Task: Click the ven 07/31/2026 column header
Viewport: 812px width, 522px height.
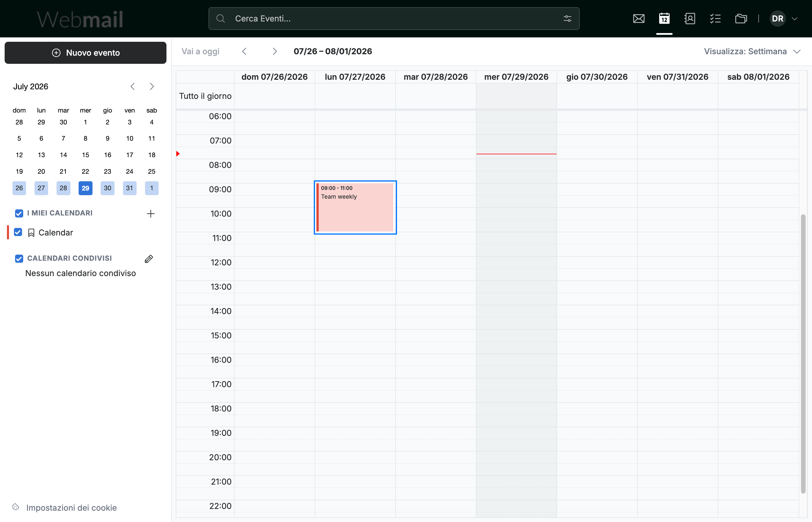Action: pyautogui.click(x=677, y=77)
